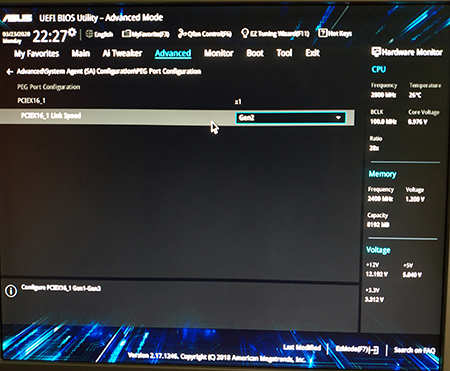
Task: Select the Advanced tab
Action: [x=173, y=53]
